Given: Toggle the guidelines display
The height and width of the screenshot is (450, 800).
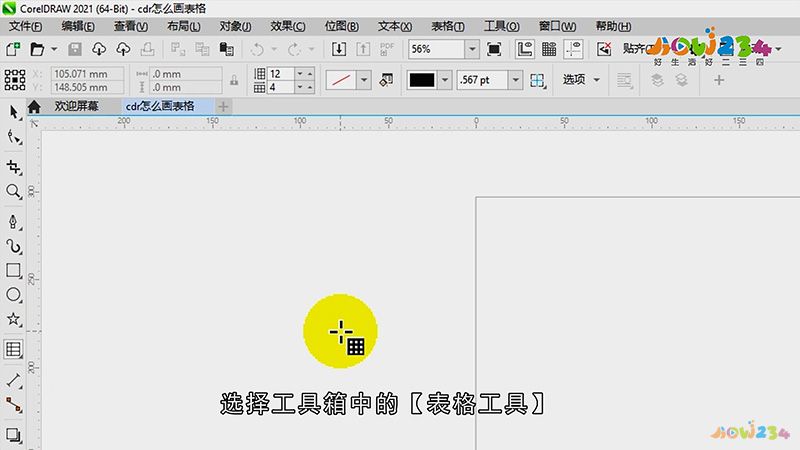Looking at the screenshot, I should point(573,49).
